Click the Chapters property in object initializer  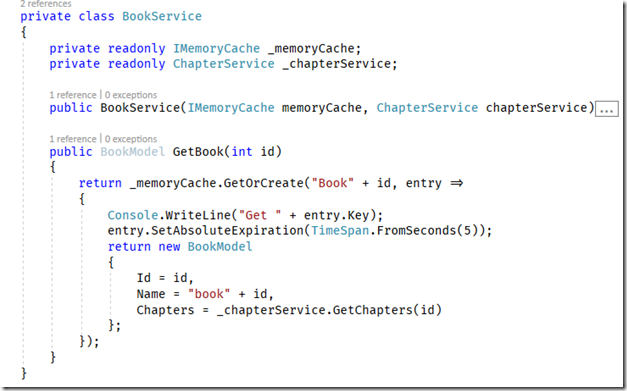point(165,310)
